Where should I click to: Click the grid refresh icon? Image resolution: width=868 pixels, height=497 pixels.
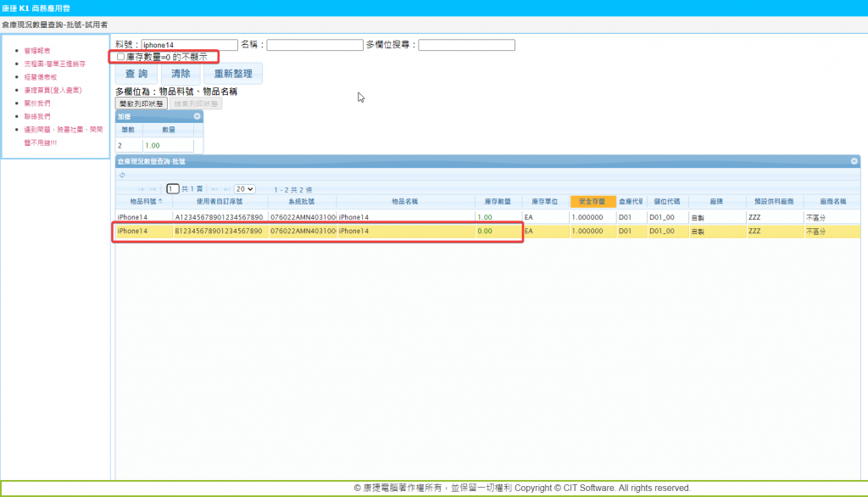click(122, 176)
